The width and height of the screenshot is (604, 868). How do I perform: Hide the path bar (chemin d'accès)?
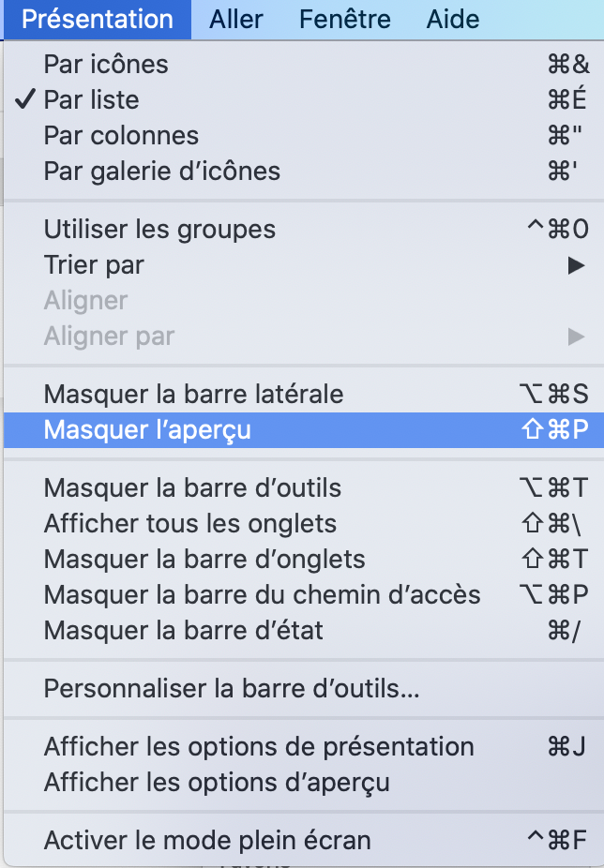(x=262, y=594)
